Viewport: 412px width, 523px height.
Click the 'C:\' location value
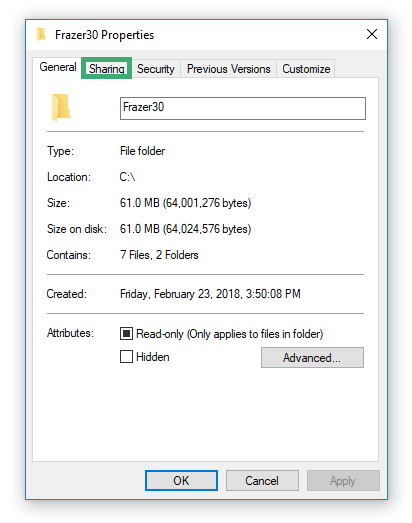tap(127, 177)
